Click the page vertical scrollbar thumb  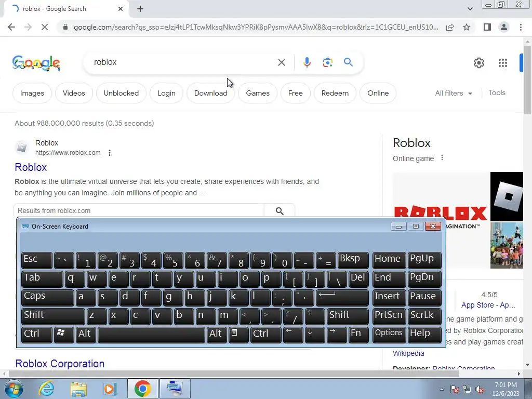click(528, 79)
